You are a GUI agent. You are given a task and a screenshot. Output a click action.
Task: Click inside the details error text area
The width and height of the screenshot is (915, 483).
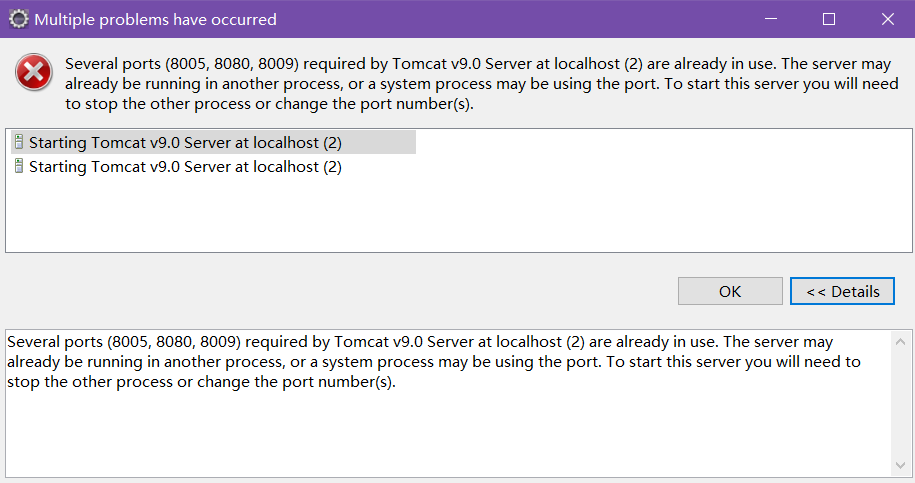(434, 362)
